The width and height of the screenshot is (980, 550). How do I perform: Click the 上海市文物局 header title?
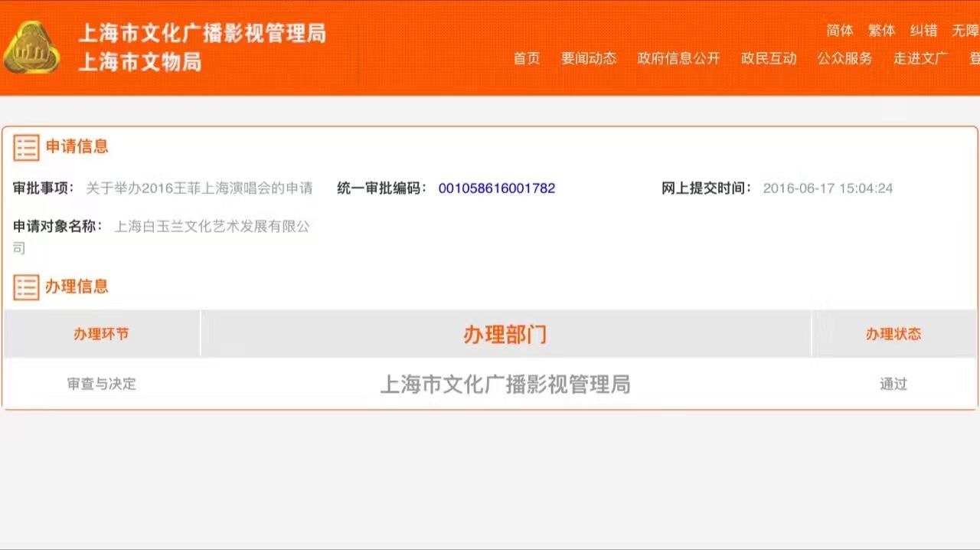(x=140, y=61)
